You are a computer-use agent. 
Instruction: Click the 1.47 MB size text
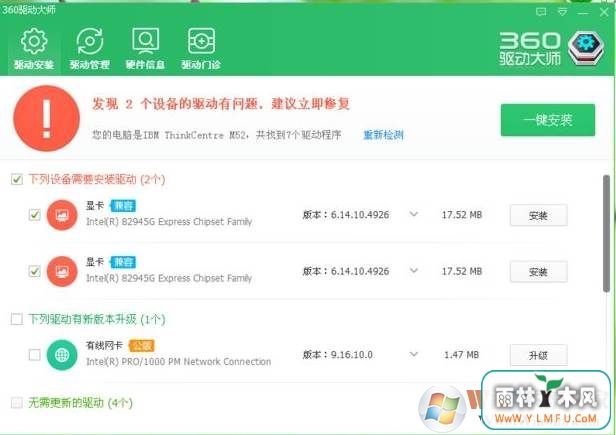(461, 355)
